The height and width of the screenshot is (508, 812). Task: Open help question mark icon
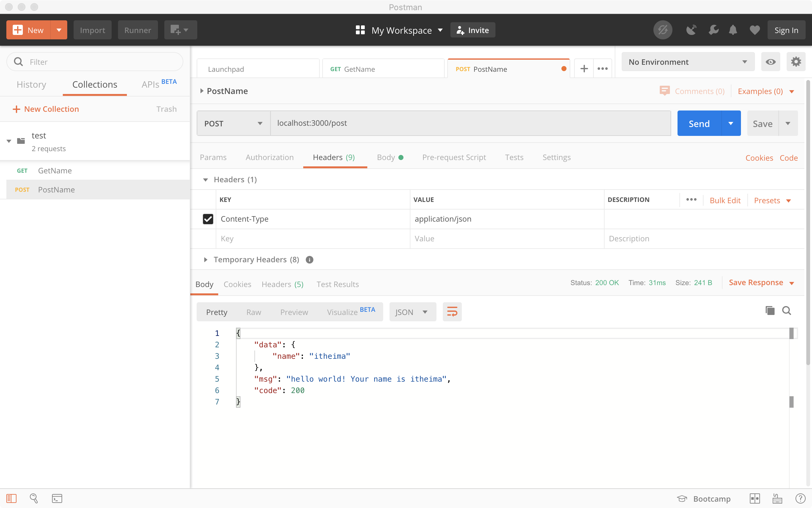point(800,498)
